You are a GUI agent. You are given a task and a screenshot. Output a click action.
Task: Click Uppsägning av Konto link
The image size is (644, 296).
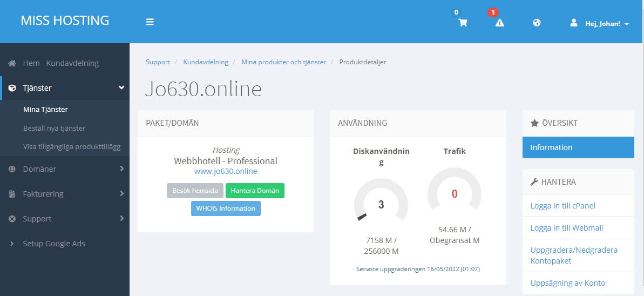[568, 283]
